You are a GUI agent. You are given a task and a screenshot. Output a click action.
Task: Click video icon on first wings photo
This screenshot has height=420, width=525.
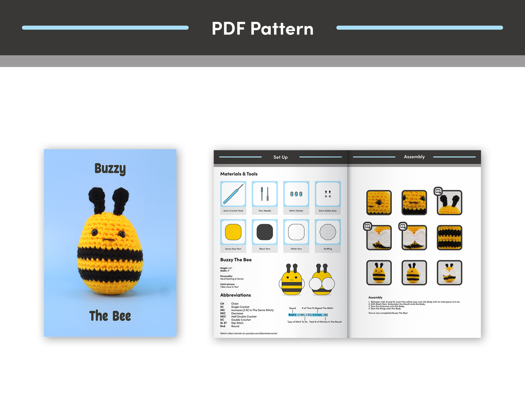[x=367, y=227]
